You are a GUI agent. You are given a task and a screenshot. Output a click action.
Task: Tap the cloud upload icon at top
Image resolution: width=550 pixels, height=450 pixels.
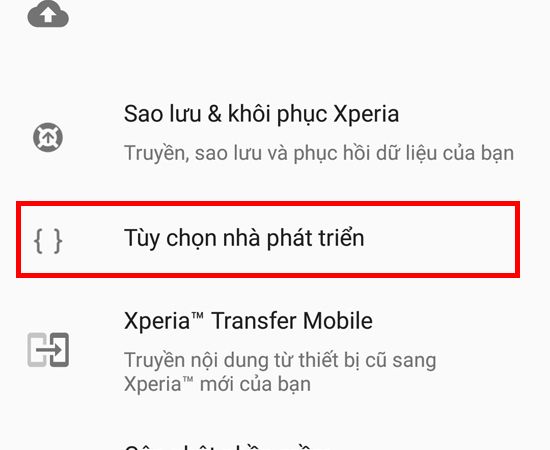(48, 14)
